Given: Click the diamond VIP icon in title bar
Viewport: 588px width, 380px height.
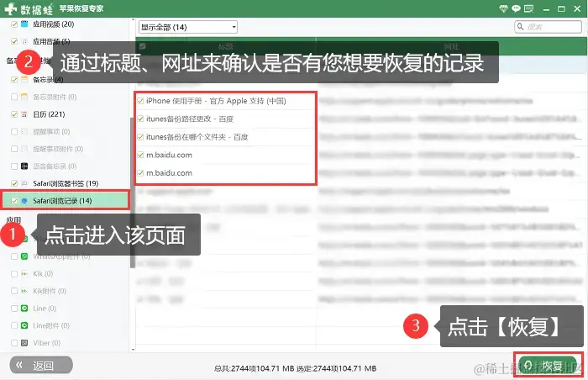Looking at the screenshot, I should 503,8.
